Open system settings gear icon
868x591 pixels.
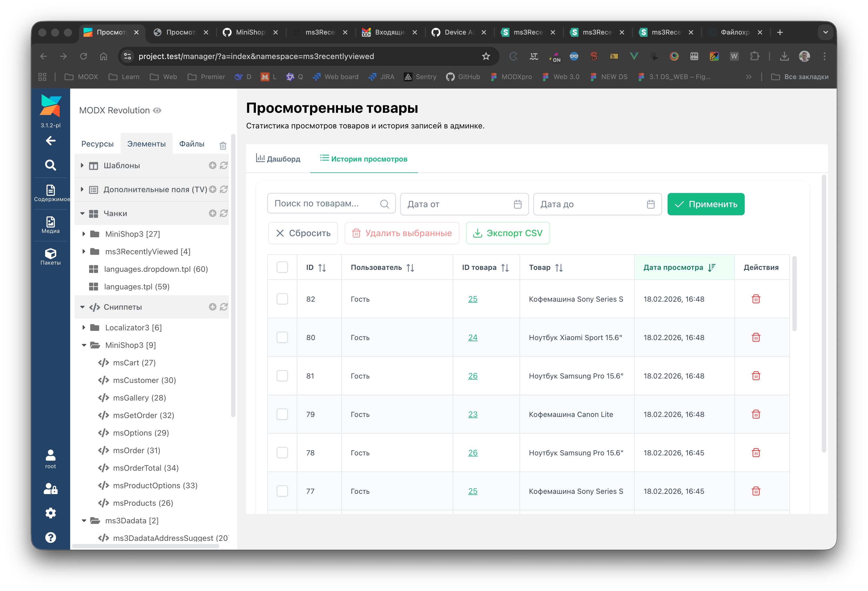[x=50, y=513]
